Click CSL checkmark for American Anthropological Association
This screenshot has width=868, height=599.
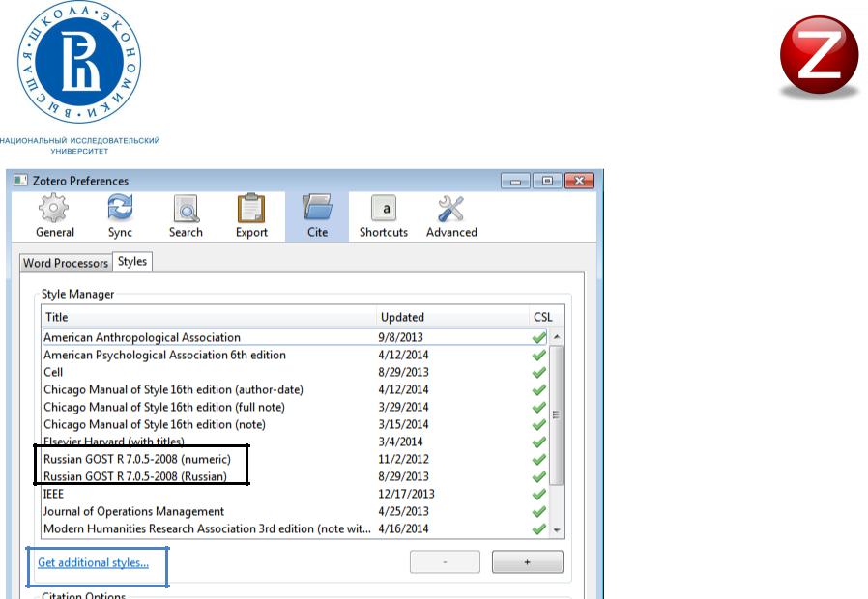(x=538, y=337)
